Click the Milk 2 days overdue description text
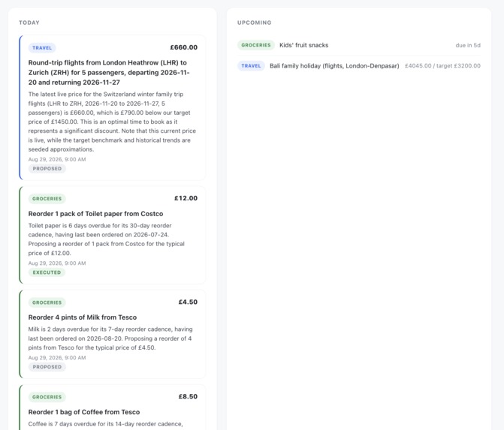 click(x=110, y=338)
